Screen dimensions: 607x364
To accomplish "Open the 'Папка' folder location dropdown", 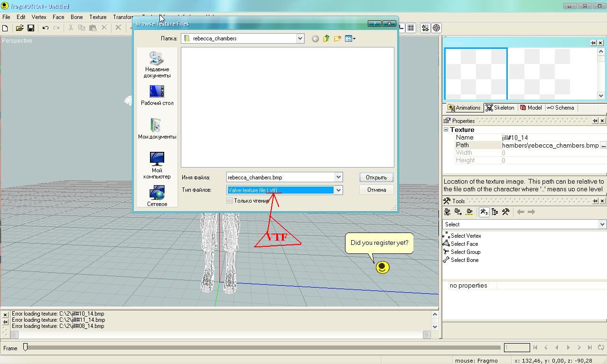I will pos(300,38).
